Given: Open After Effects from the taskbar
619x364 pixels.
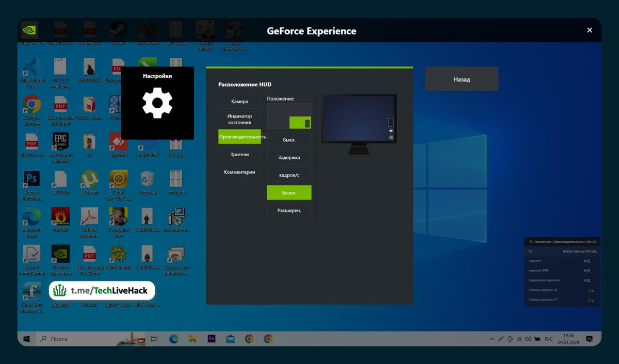Looking at the screenshot, I should pyautogui.click(x=211, y=339).
